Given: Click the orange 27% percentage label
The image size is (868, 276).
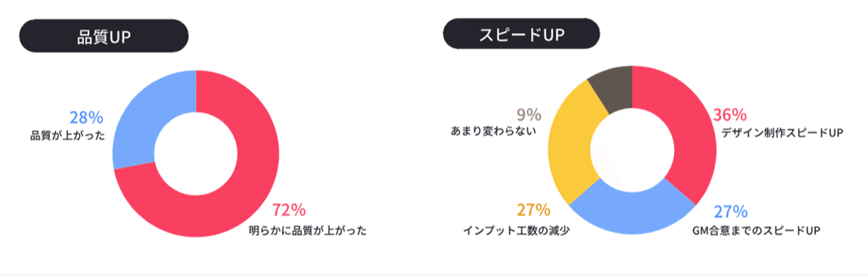Looking at the screenshot, I should click(x=533, y=210).
